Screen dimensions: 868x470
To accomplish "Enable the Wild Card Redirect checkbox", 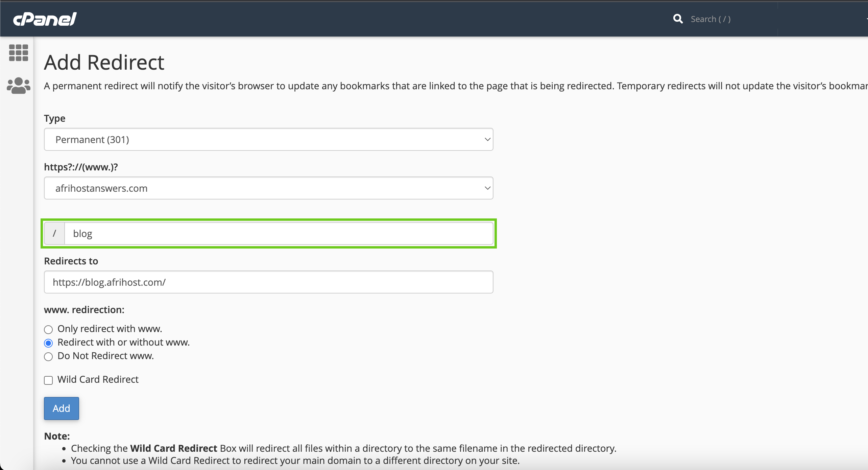I will pyautogui.click(x=48, y=380).
